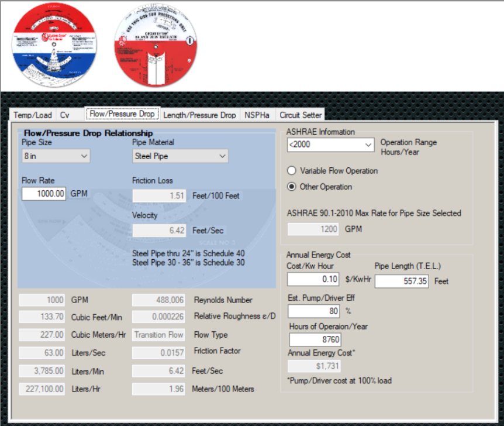Switch to the Temp/Load tab
This screenshot has width=504, height=426.
pos(32,115)
